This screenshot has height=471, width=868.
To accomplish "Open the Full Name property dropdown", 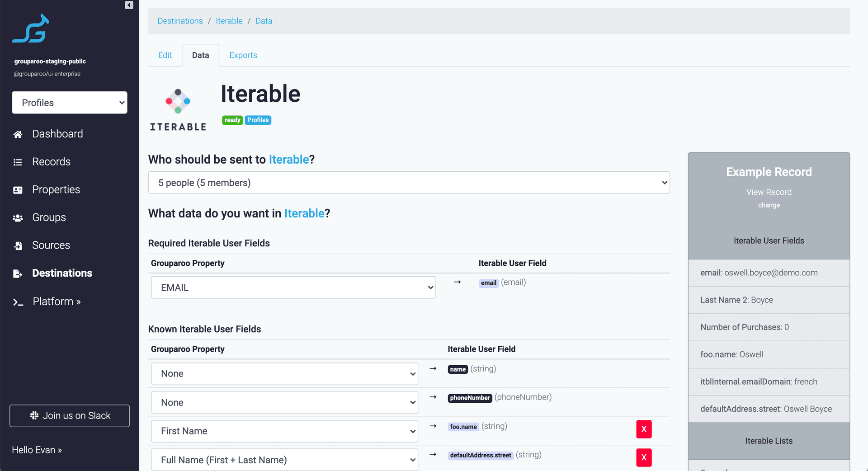I will (284, 460).
